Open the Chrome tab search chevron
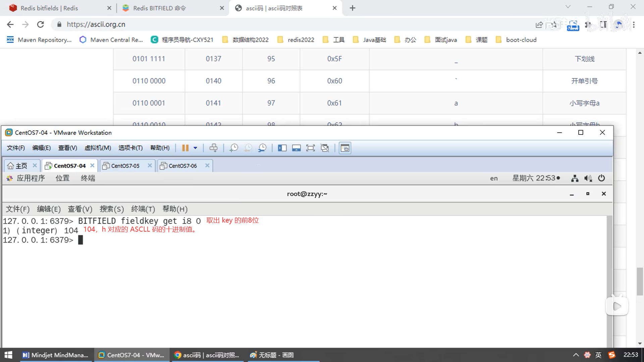644x362 pixels. 568,7
